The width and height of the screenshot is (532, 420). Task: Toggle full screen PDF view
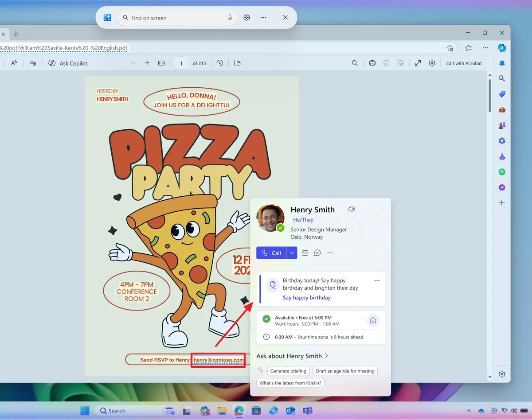[x=418, y=63]
